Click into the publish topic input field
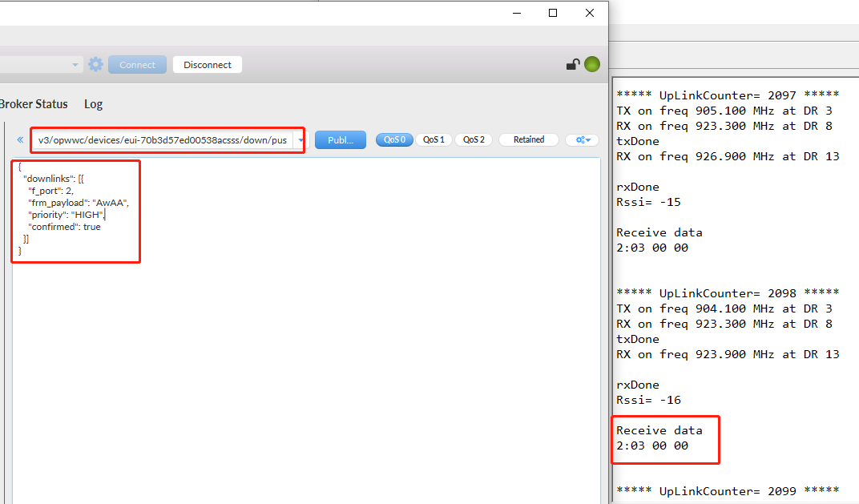Screen dimensions: 859x504 [163, 140]
